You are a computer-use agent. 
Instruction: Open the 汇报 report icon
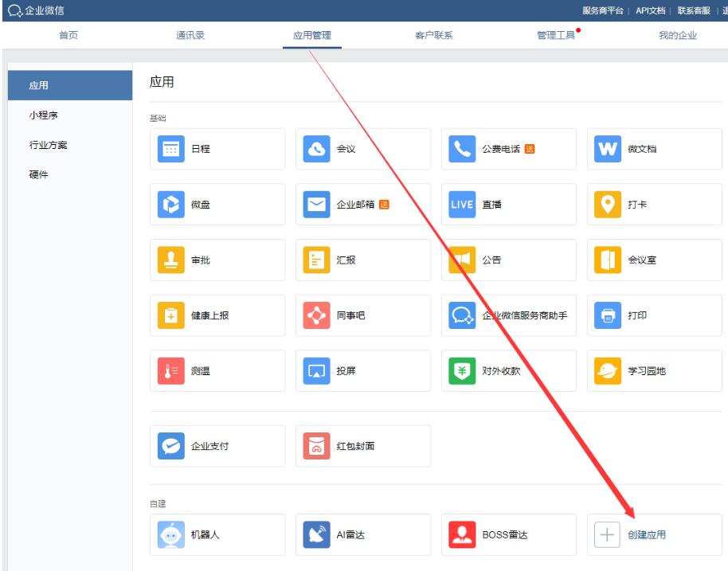(317, 260)
